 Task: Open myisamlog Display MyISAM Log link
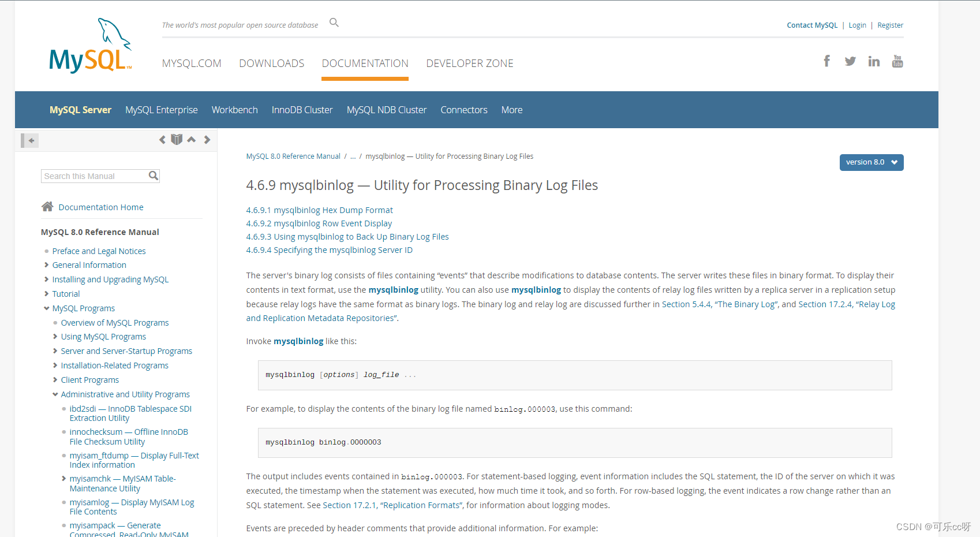click(x=132, y=507)
